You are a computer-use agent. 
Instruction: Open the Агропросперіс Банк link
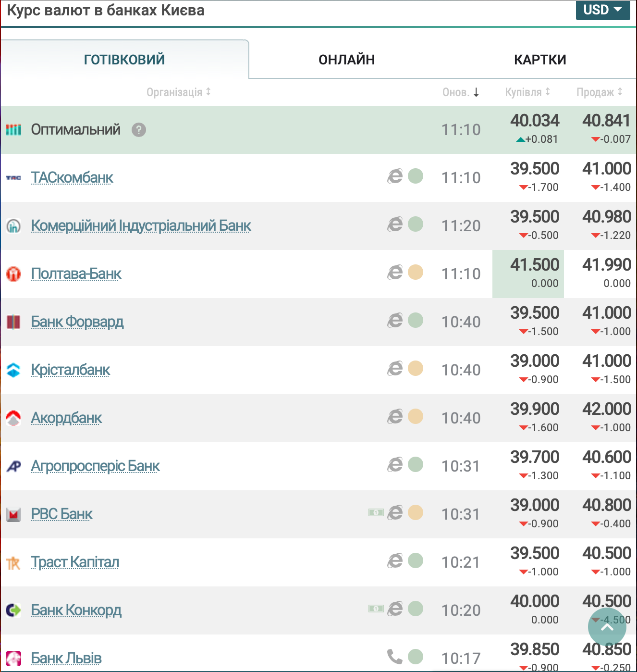click(x=95, y=466)
